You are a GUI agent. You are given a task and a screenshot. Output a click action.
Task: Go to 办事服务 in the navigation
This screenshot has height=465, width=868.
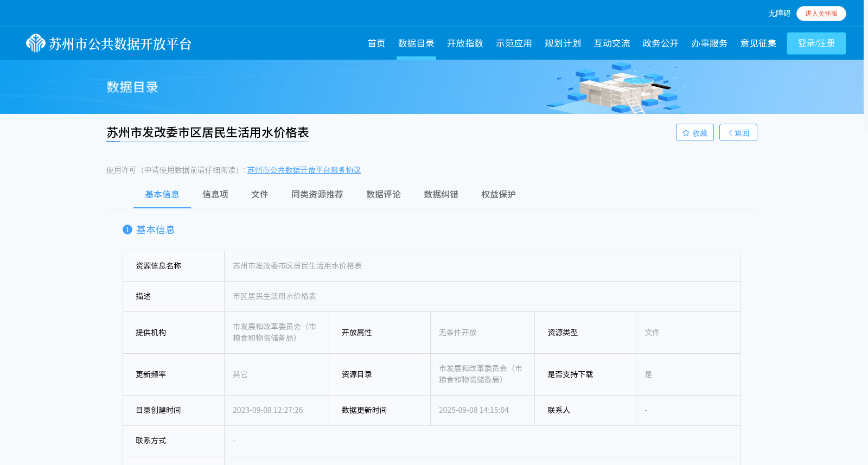coord(709,43)
